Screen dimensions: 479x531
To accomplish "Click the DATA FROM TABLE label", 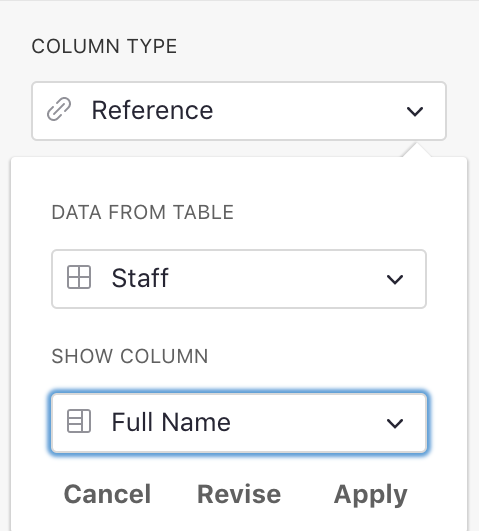I will (x=143, y=212).
